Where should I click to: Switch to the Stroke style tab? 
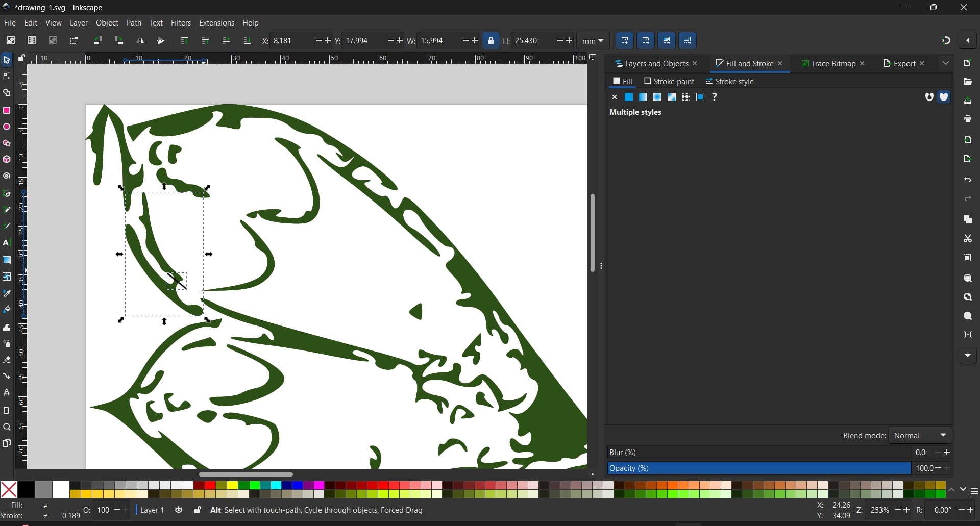[730, 82]
